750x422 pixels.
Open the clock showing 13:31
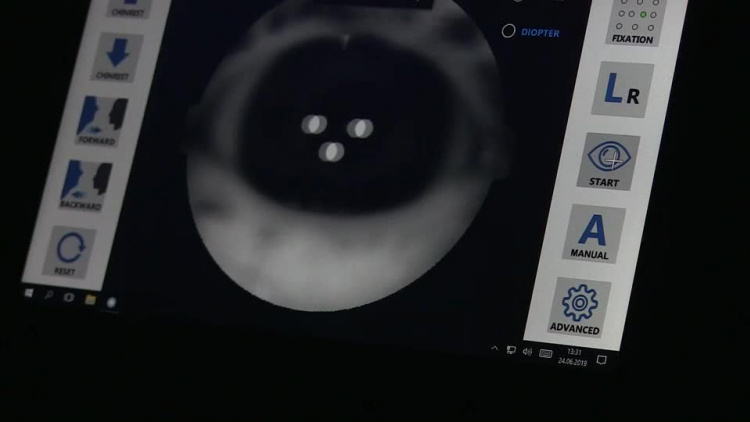click(x=573, y=357)
